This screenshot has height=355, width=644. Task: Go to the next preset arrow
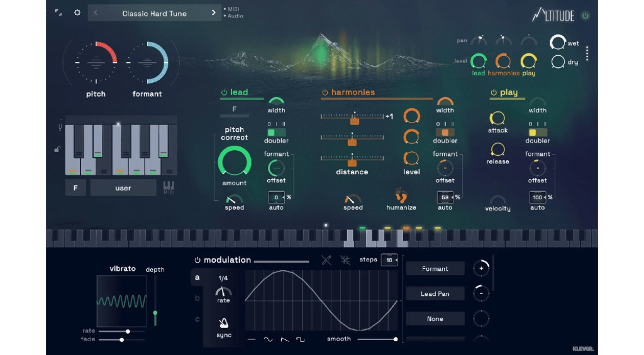click(x=214, y=13)
